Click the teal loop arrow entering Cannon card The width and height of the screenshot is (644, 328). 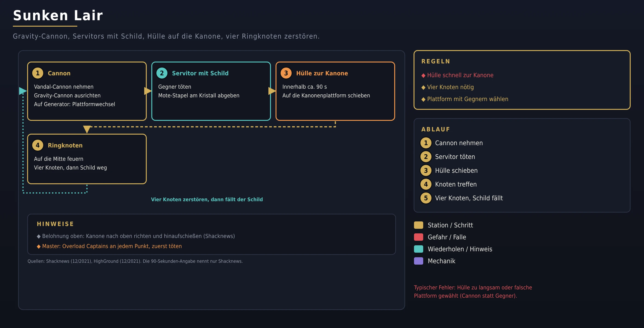23,91
